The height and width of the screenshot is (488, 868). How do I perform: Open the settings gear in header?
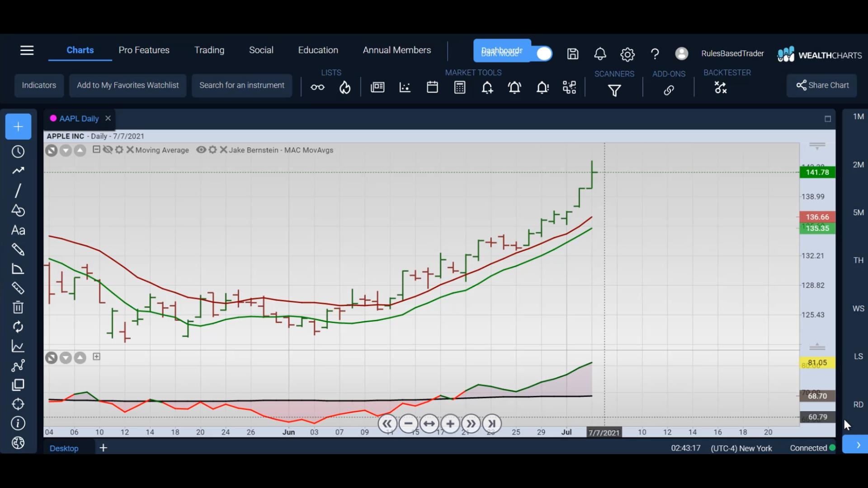coord(627,54)
